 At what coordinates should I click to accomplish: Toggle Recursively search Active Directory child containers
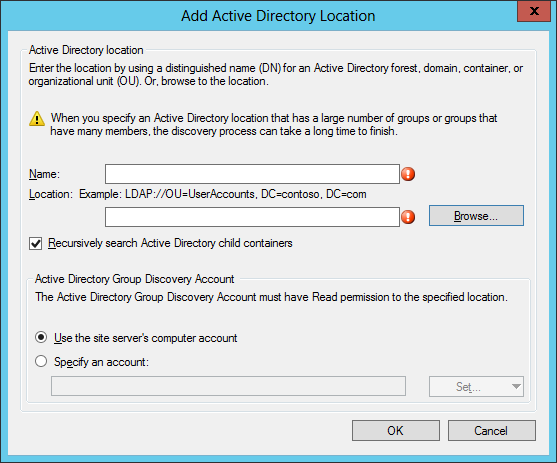click(x=36, y=244)
